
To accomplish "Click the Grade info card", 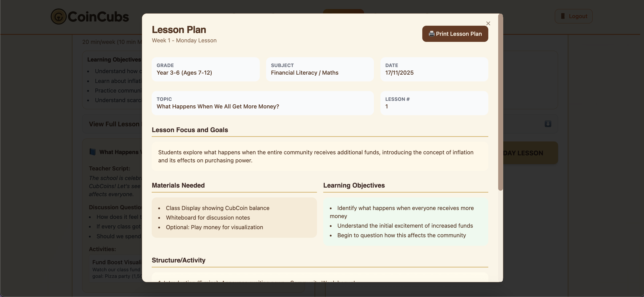I will (205, 69).
